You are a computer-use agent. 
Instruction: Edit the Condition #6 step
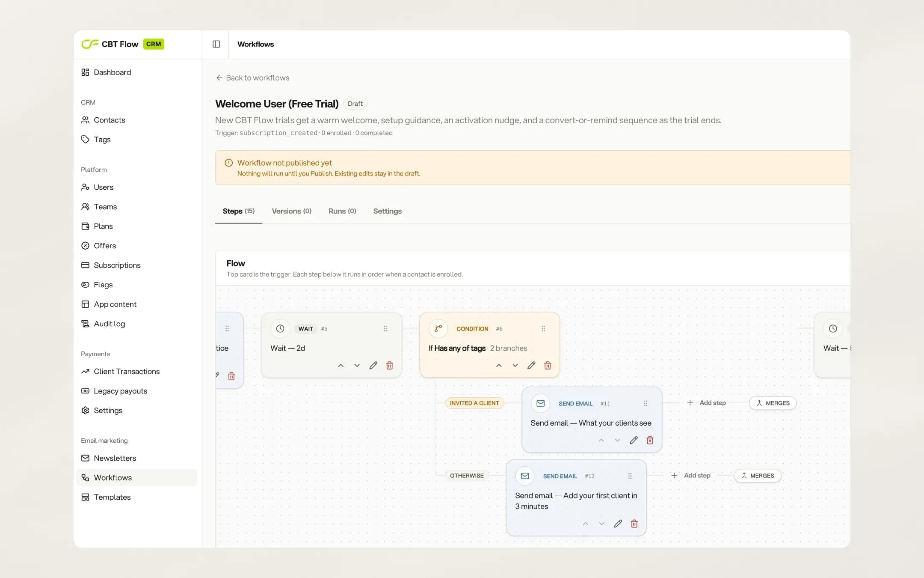click(x=531, y=365)
